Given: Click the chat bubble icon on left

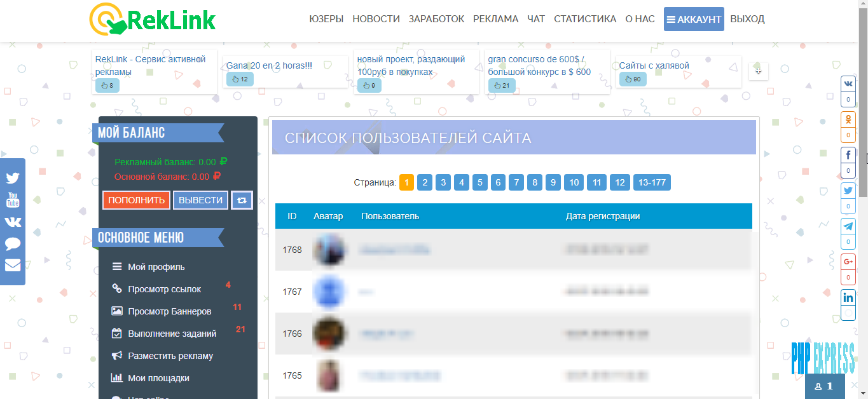Looking at the screenshot, I should pos(13,244).
